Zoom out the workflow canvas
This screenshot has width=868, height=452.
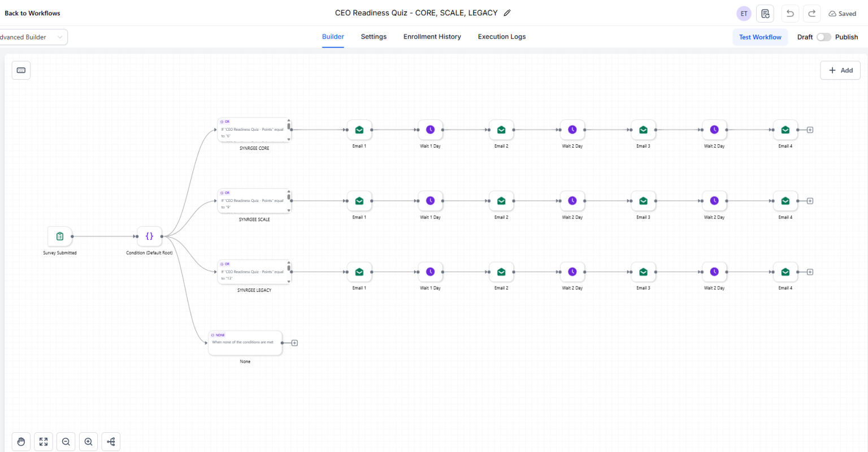coord(66,442)
